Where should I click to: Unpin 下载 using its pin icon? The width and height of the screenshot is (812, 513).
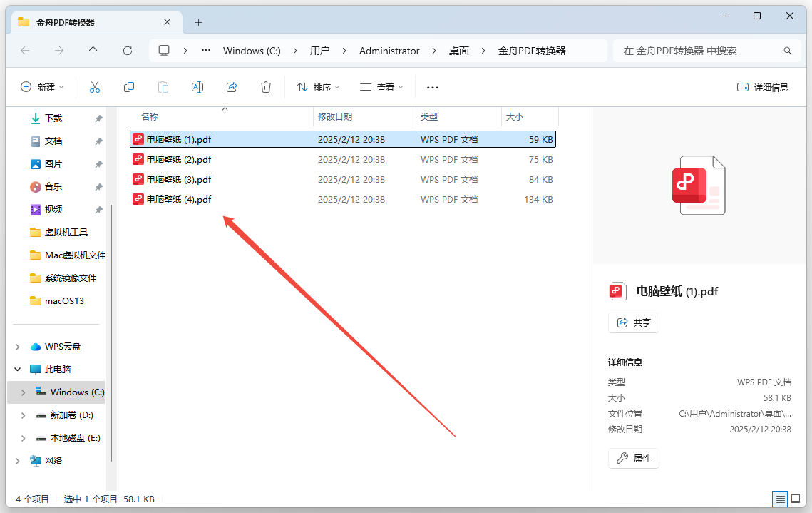(x=98, y=118)
